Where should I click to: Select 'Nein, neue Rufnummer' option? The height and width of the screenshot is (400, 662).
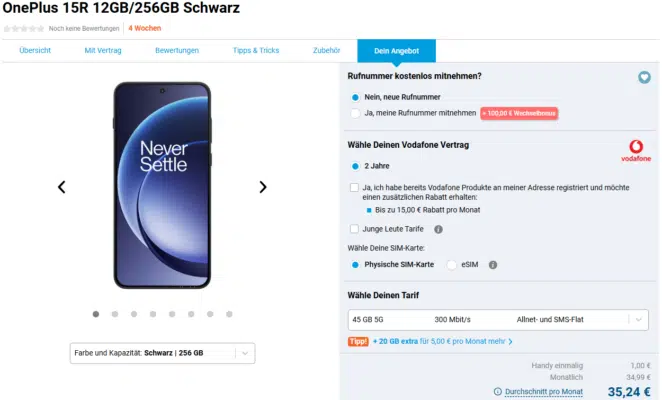point(355,97)
